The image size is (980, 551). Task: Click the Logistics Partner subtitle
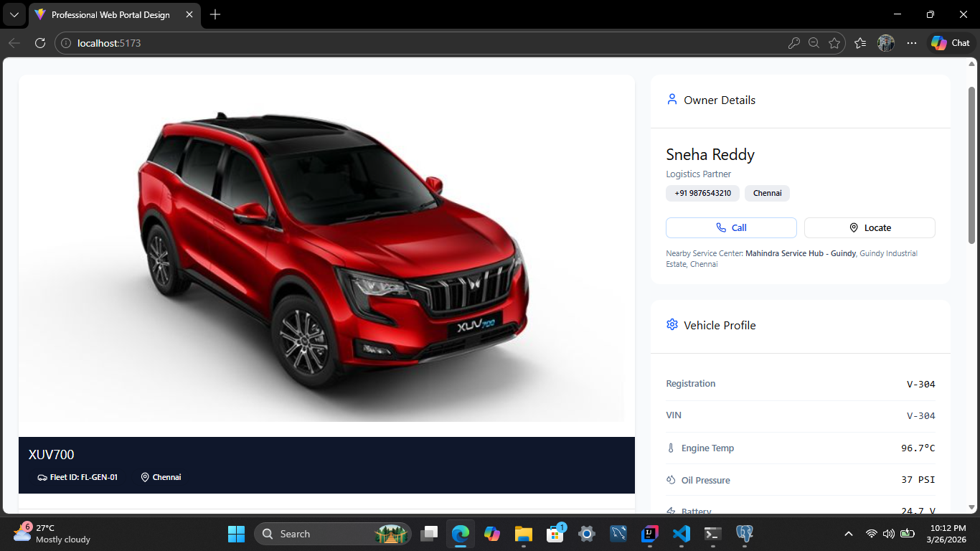click(x=699, y=174)
